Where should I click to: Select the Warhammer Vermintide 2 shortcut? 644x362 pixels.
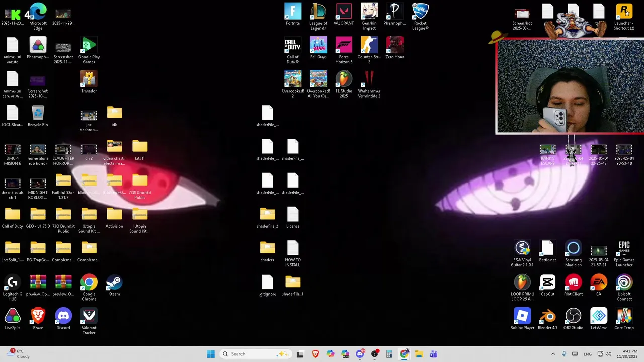(369, 84)
